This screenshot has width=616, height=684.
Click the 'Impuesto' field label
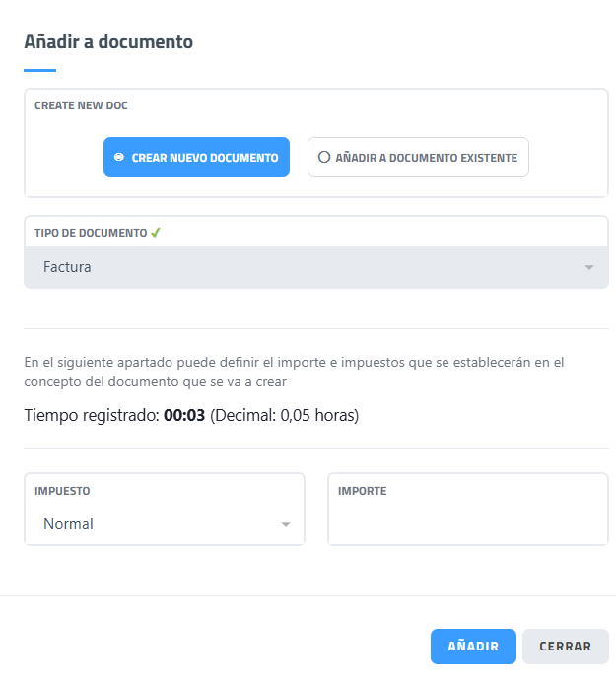click(x=62, y=490)
